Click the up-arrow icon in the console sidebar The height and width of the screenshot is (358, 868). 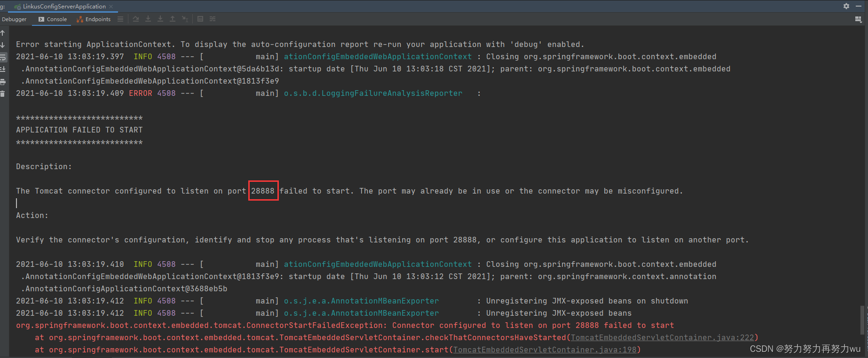[x=3, y=33]
